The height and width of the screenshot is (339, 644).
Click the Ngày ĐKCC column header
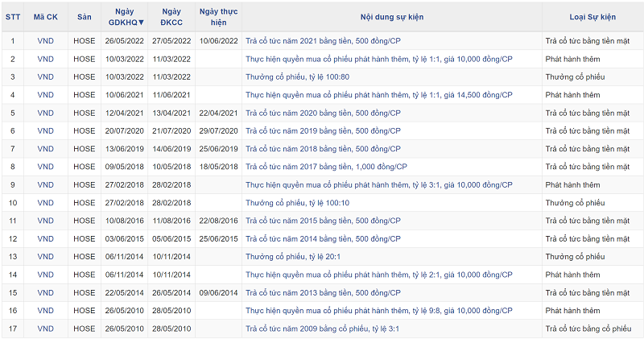[x=171, y=16]
